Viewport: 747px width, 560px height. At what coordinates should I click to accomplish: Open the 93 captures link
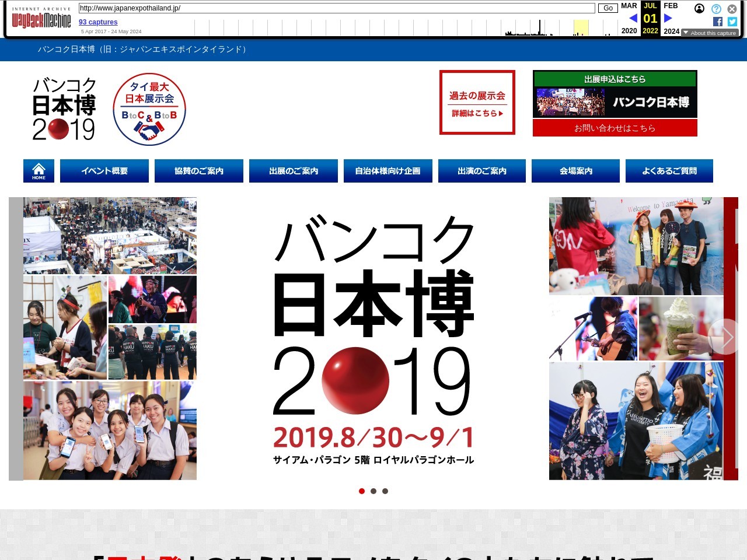[98, 22]
